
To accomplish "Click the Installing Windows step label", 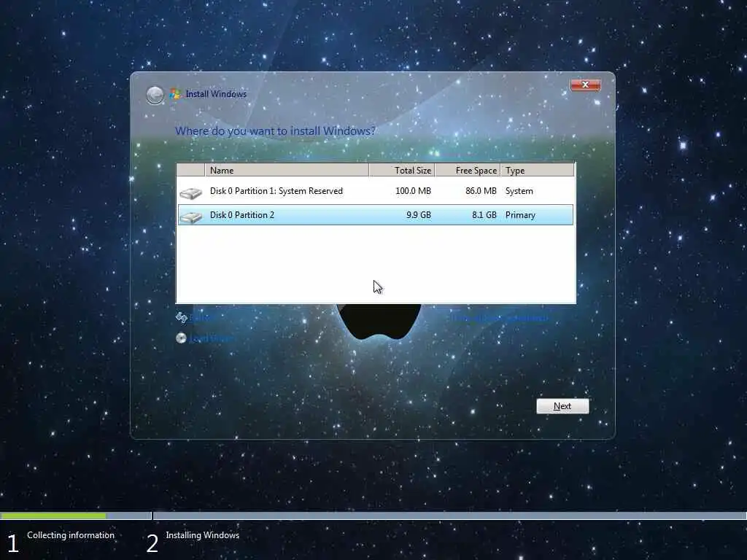I will click(x=203, y=535).
